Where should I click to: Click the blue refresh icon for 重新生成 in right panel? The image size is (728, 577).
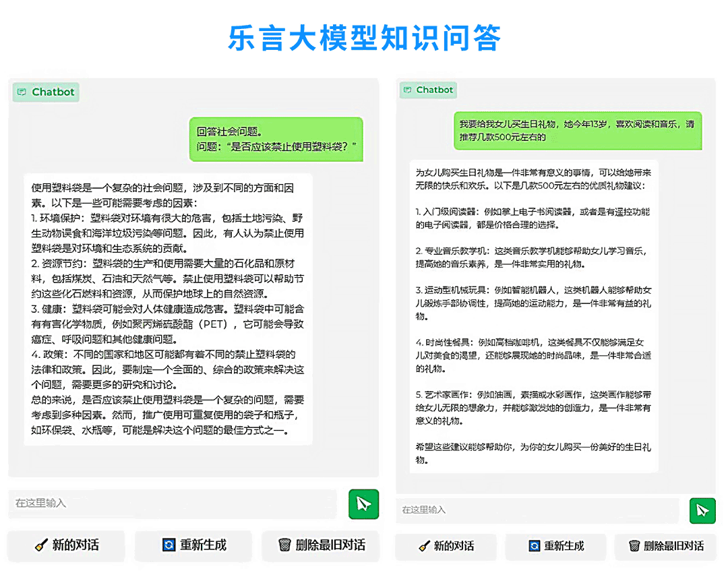coord(534,546)
